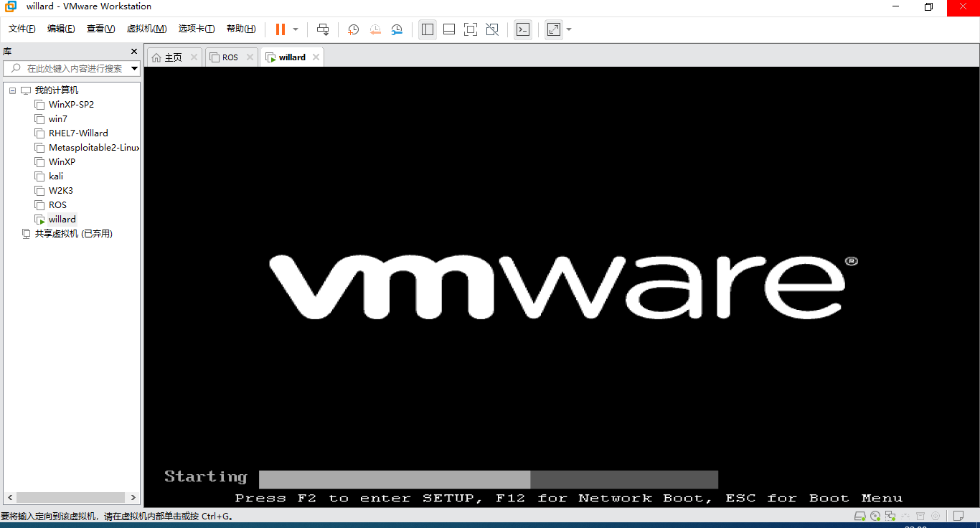
Task: Select the W2K3 virtual machine
Action: tap(61, 191)
